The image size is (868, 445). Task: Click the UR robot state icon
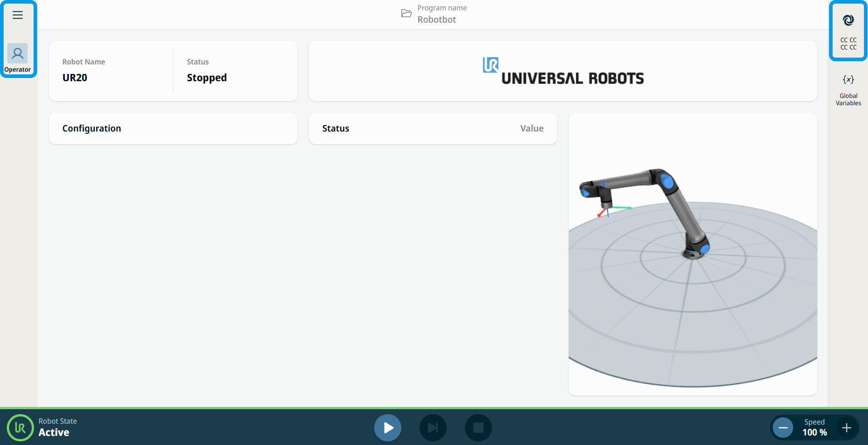20,427
